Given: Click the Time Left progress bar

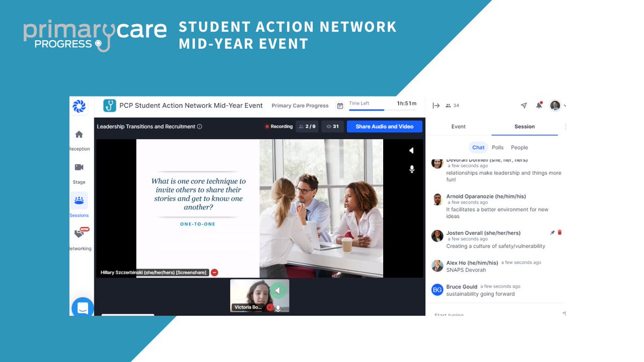Looking at the screenshot, I should [383, 109].
